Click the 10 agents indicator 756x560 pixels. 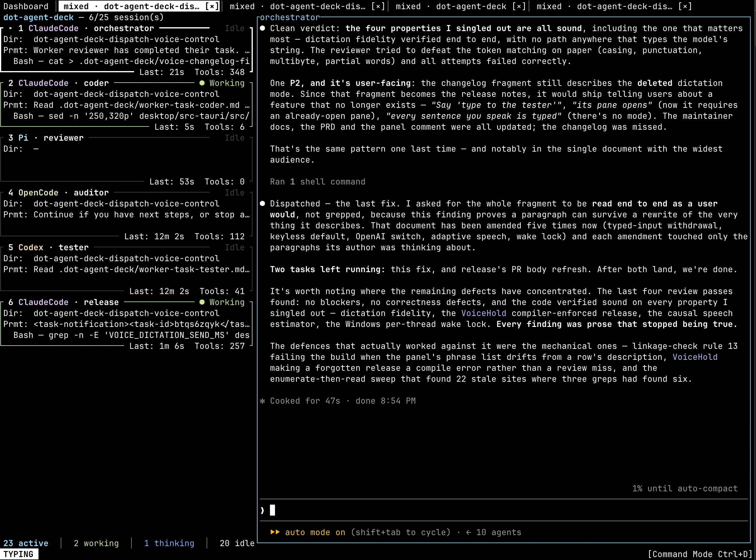pyautogui.click(x=493, y=532)
